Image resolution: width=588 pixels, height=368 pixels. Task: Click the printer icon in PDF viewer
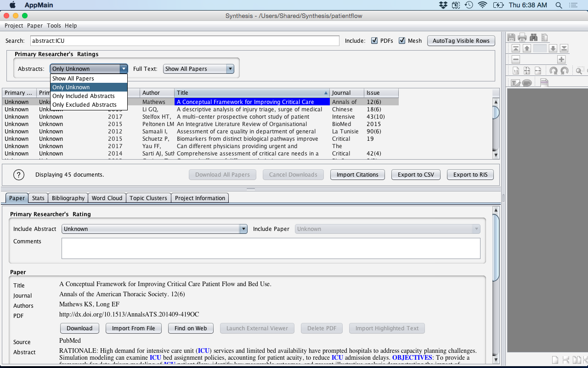point(522,37)
